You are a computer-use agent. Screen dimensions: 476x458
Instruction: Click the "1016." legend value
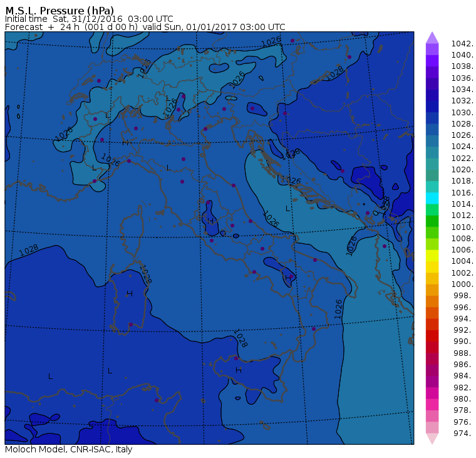(x=462, y=192)
